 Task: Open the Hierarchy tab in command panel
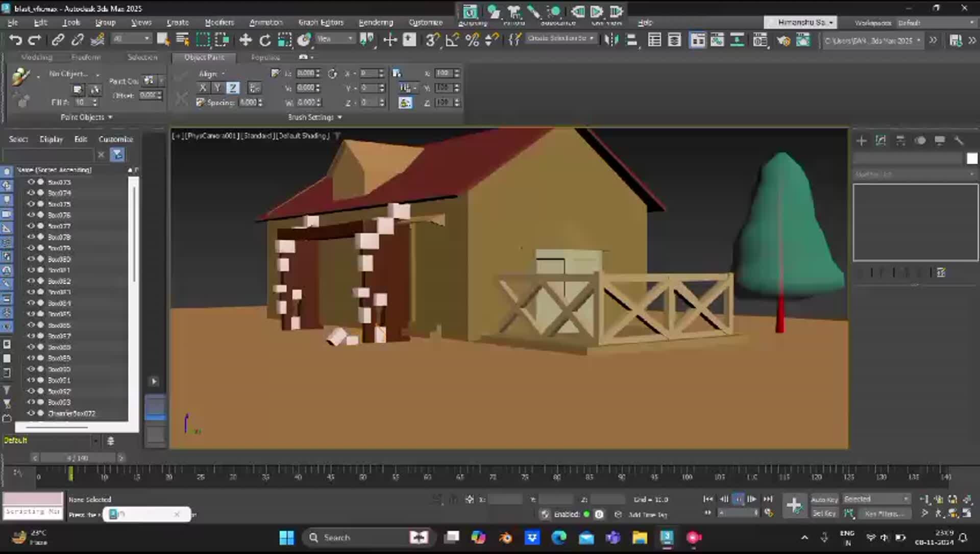(900, 140)
